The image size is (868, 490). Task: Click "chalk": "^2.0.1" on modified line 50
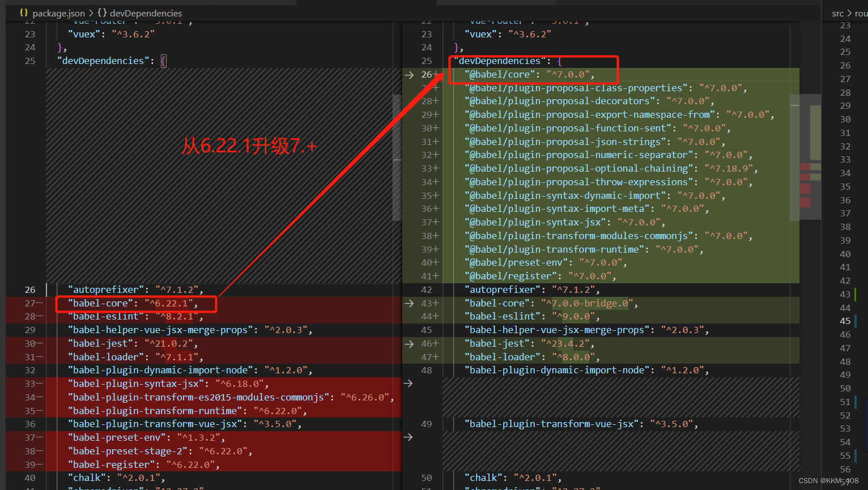point(513,478)
